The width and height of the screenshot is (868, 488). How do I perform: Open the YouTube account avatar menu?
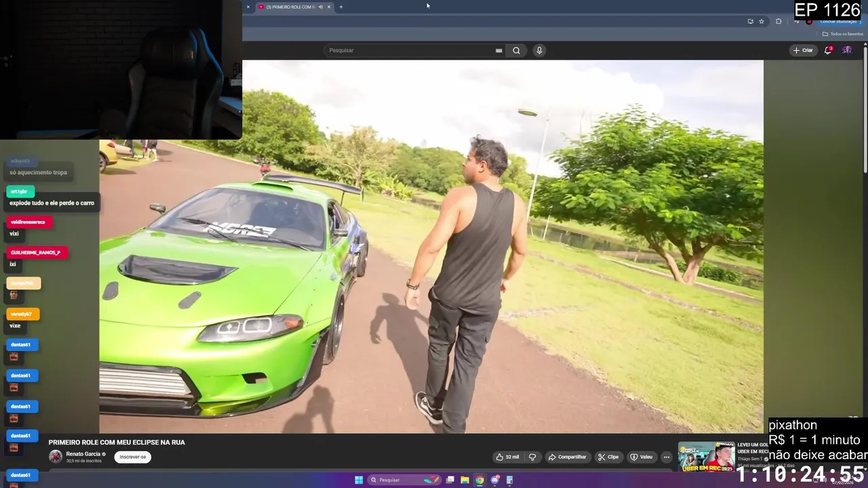pyautogui.click(x=847, y=50)
